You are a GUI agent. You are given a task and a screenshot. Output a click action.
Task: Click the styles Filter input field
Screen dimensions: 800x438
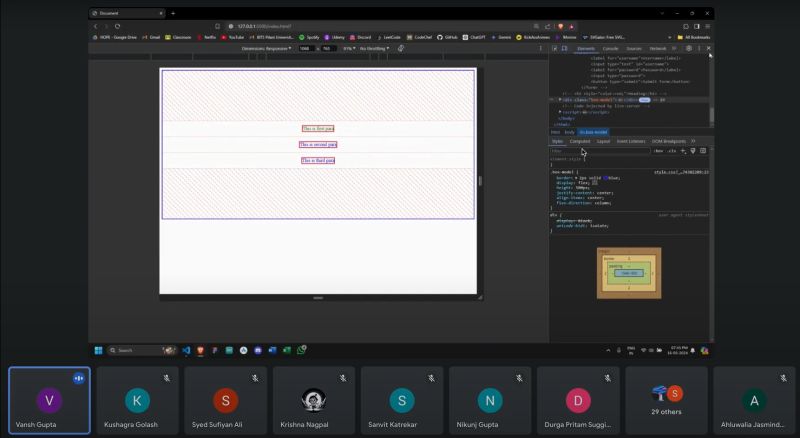click(600, 151)
